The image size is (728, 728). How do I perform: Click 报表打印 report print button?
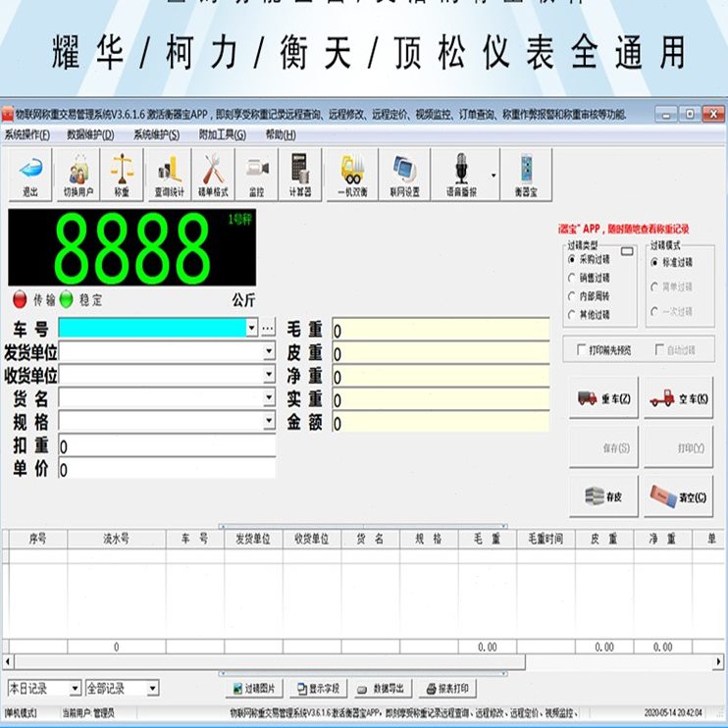point(447,688)
